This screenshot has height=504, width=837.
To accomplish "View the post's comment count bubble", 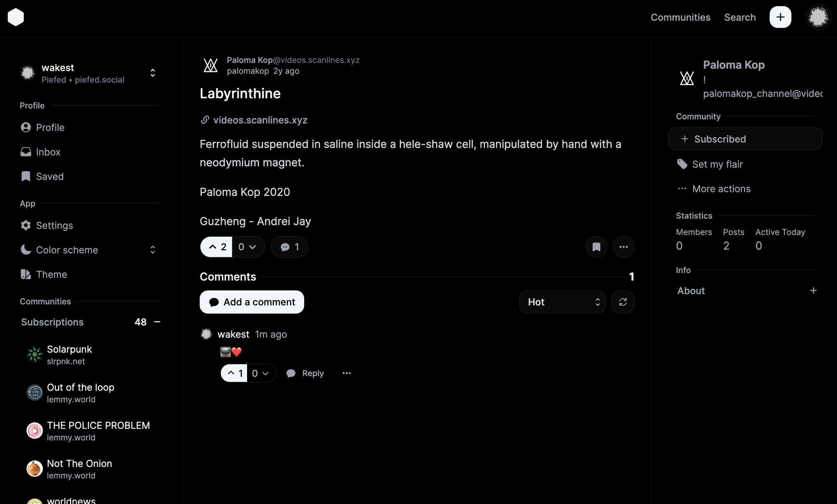I will click(290, 247).
